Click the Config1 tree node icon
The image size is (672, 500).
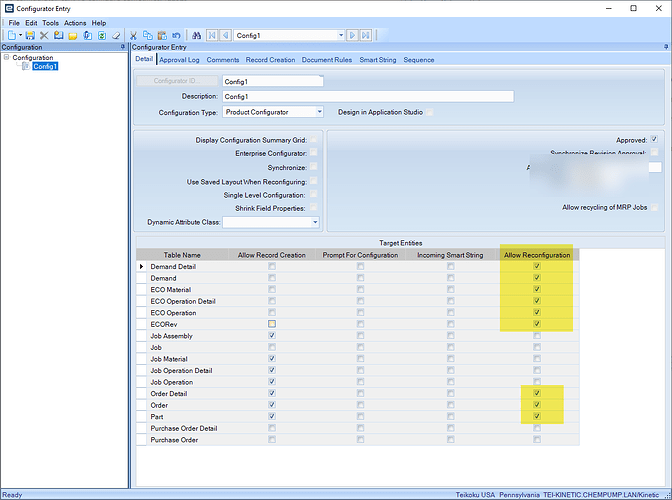pyautogui.click(x=26, y=66)
